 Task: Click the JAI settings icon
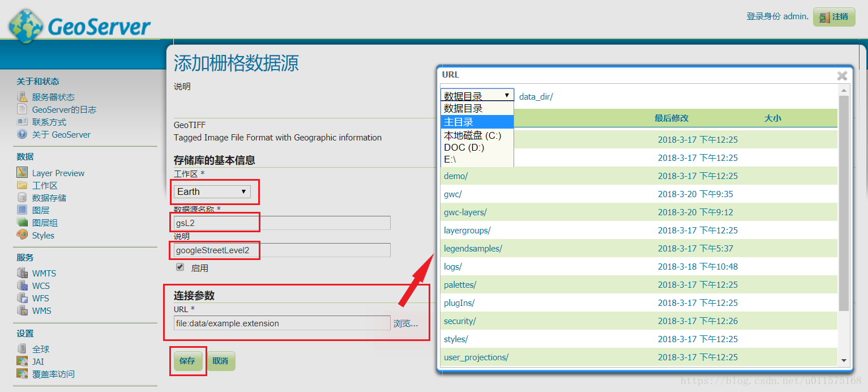pyautogui.click(x=22, y=361)
